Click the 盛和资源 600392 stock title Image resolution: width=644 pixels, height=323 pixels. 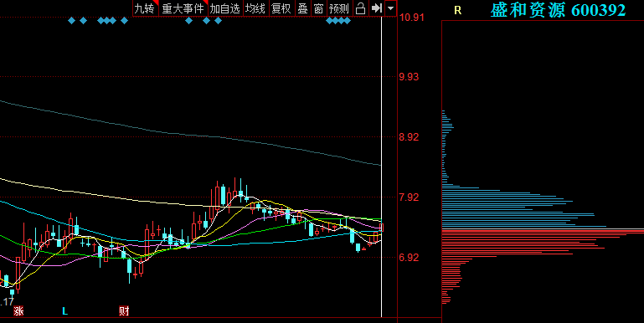[x=558, y=10]
